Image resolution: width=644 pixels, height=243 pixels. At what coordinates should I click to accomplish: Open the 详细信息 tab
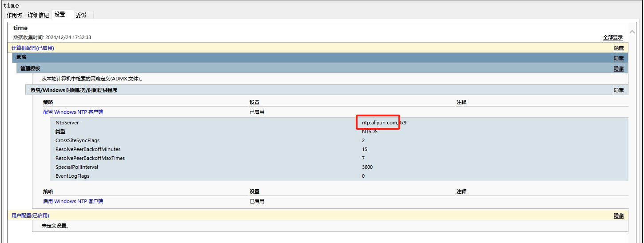(x=39, y=15)
